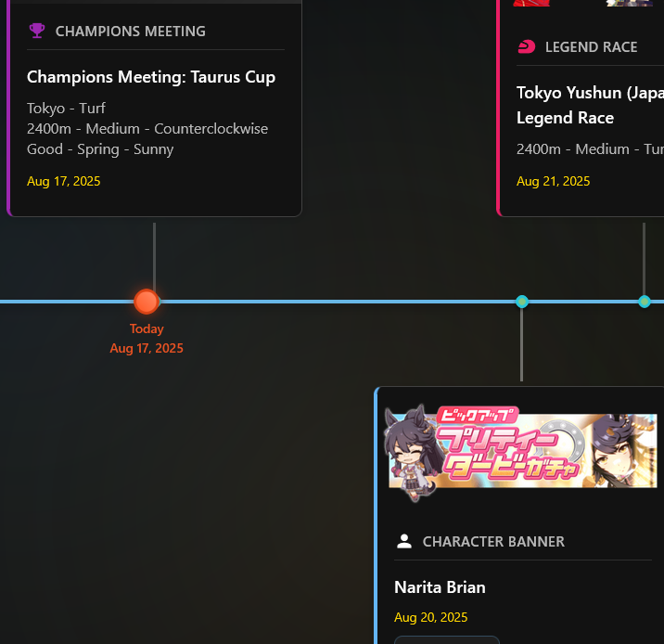Click 'Good - Spring - Sunny' line

(100, 149)
